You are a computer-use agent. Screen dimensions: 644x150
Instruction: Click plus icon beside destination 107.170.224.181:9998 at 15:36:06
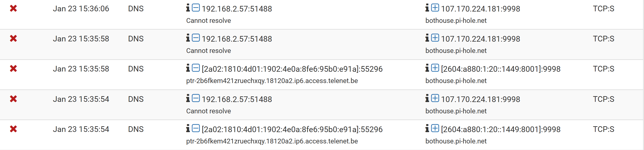pyautogui.click(x=435, y=8)
